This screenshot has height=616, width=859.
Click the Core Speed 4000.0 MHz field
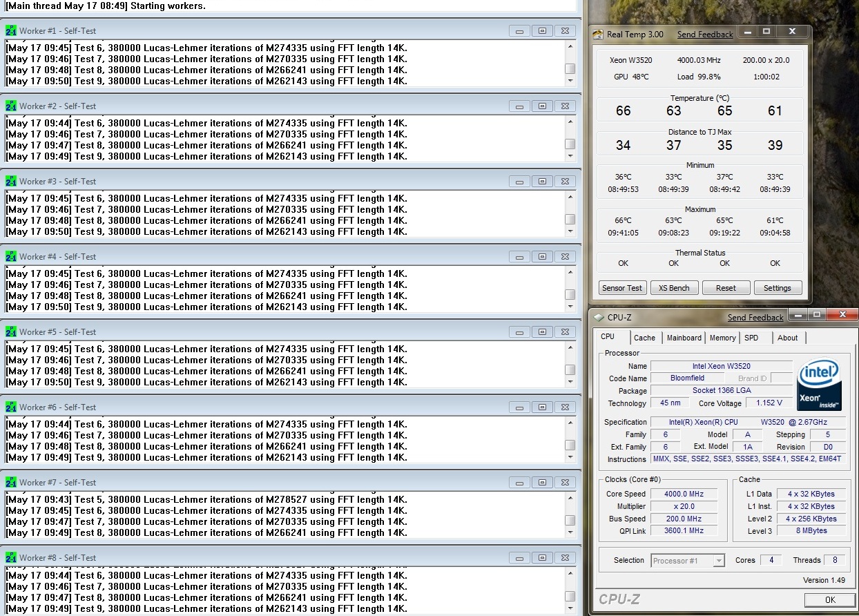(684, 494)
